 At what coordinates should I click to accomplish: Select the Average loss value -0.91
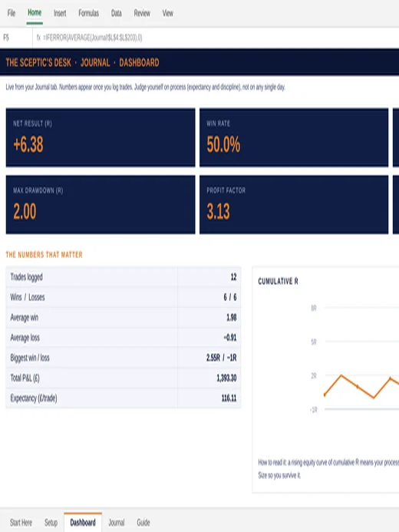[230, 338]
